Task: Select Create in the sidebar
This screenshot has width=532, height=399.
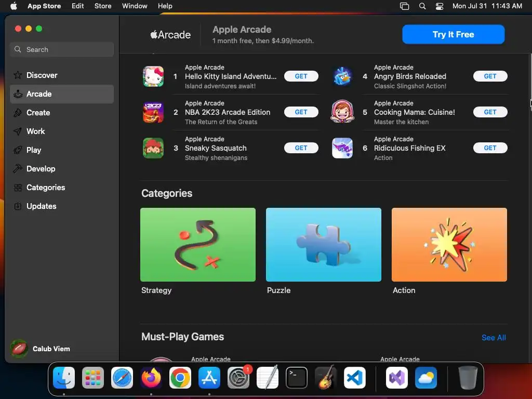Action: pos(62,113)
